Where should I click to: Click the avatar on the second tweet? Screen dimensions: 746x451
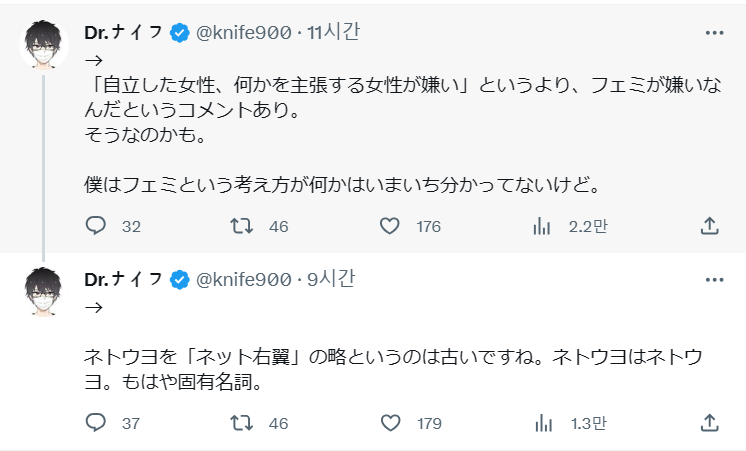coord(43,291)
